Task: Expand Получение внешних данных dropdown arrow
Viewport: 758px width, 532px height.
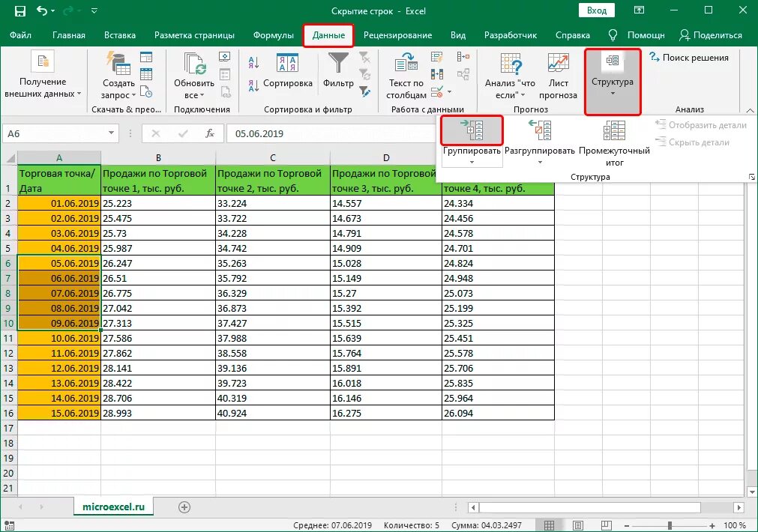Action: [x=79, y=94]
